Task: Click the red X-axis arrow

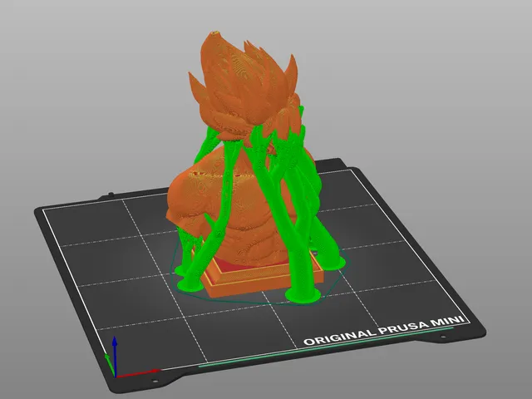Action: 137,373
